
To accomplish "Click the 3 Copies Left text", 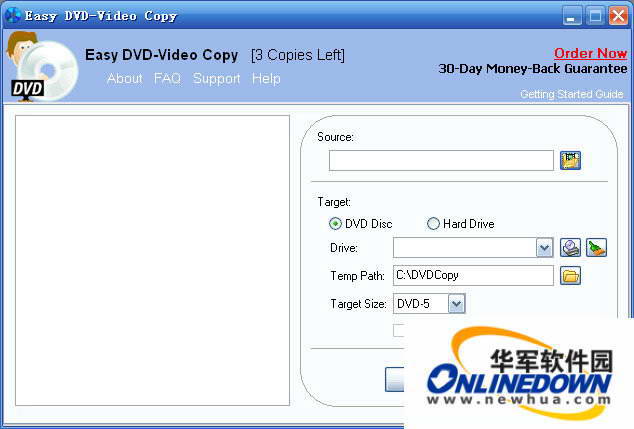I will tap(298, 55).
